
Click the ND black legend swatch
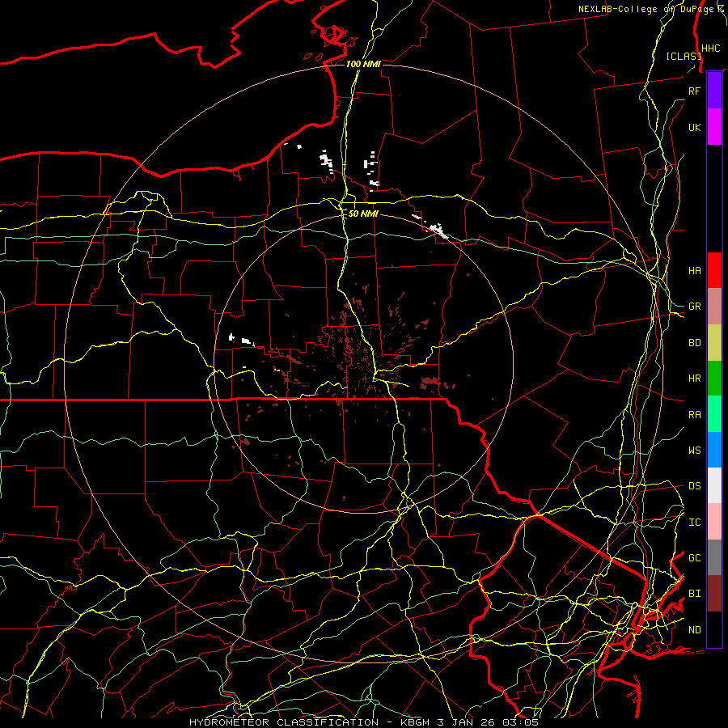point(714,629)
